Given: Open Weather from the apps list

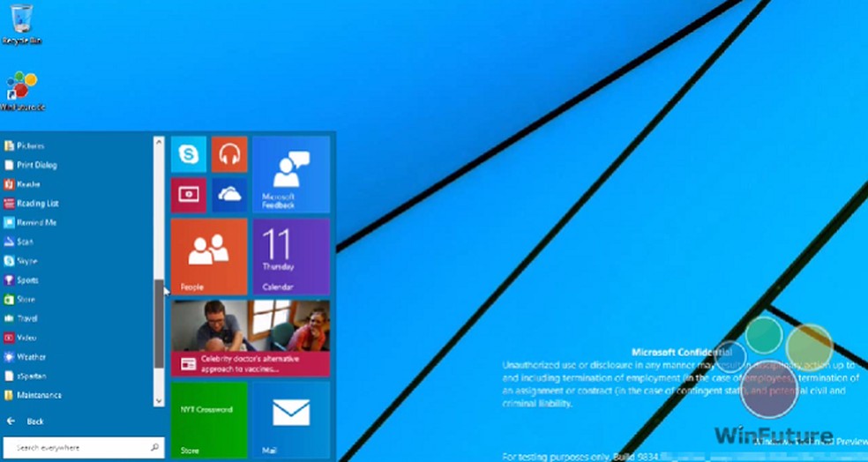Looking at the screenshot, I should point(25,357).
